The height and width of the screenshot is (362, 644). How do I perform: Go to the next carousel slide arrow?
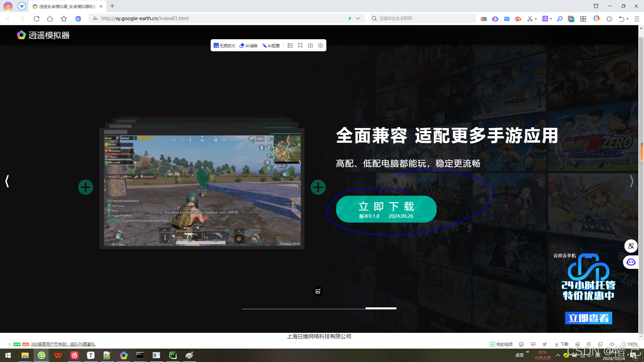[x=632, y=181]
